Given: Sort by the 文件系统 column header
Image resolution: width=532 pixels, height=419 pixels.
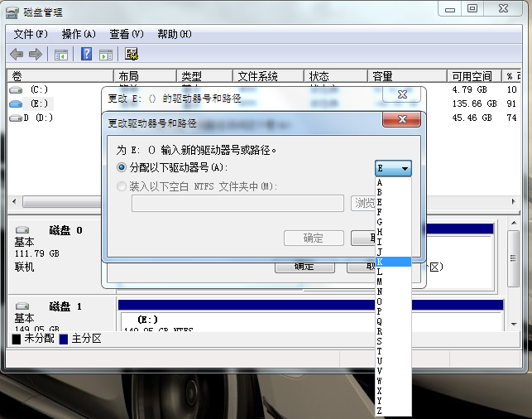Looking at the screenshot, I should coord(268,76).
